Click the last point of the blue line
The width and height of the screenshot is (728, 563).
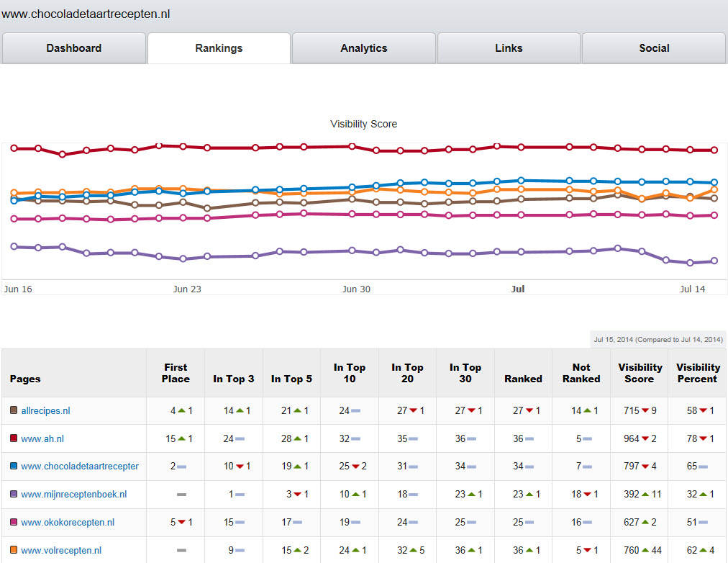[x=714, y=183]
